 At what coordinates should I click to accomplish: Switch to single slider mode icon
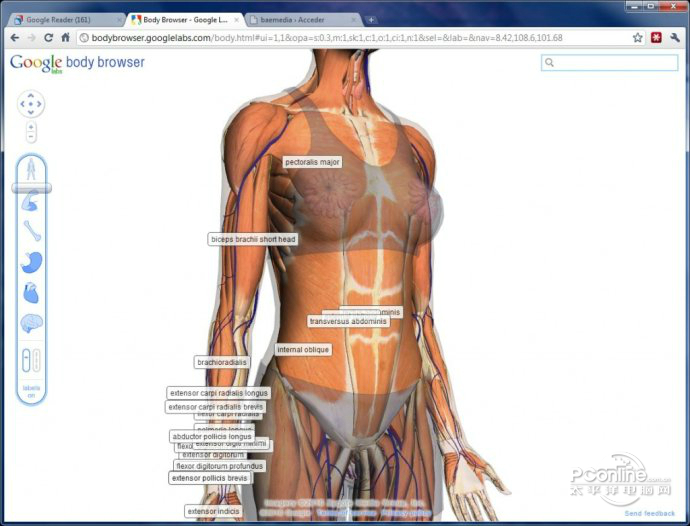coord(26,360)
